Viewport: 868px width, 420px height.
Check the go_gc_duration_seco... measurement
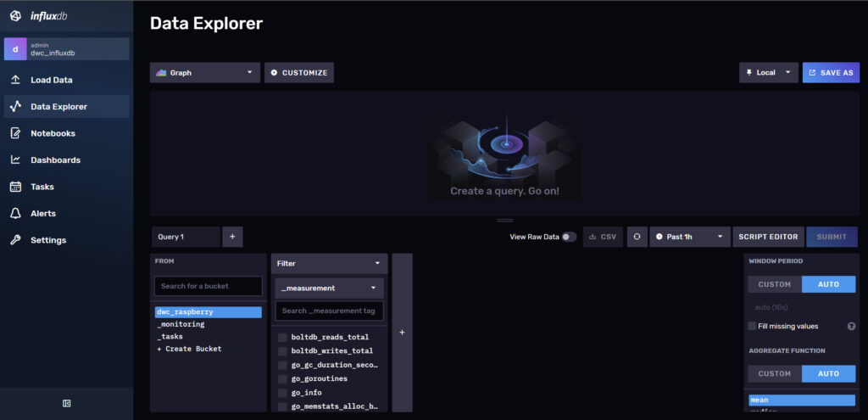[282, 365]
